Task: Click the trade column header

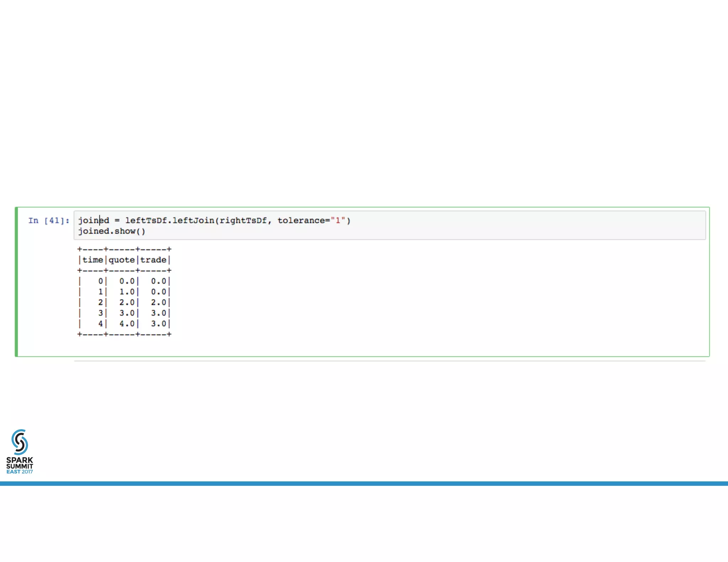Action: [153, 260]
